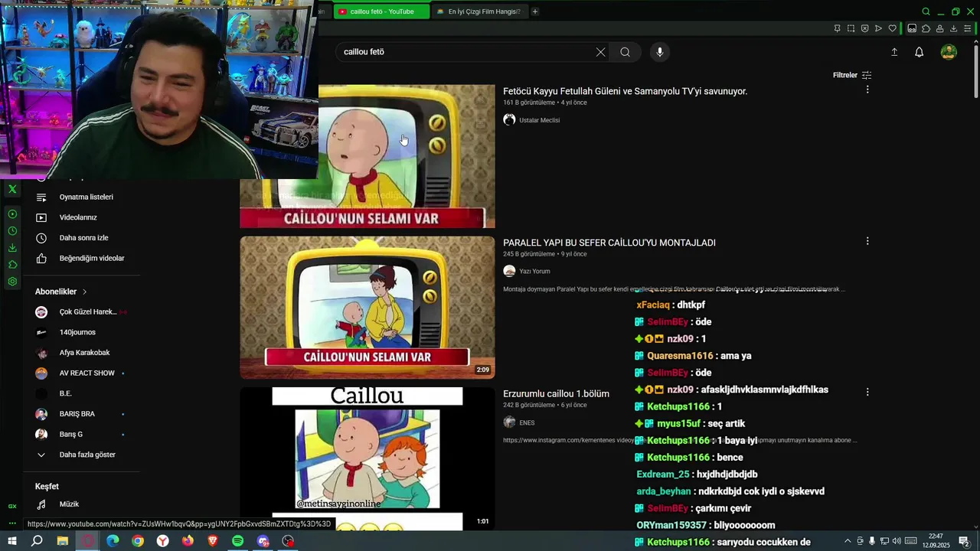Start voice search with microphone icon
Viewport: 980px width, 551px height.
[x=660, y=52]
